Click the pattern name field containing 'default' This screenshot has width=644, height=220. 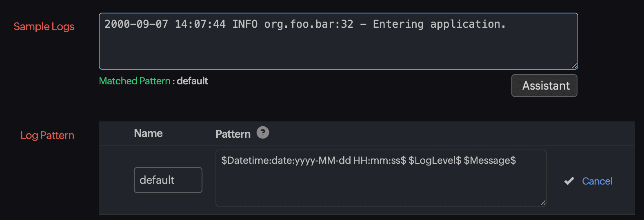[x=168, y=180]
